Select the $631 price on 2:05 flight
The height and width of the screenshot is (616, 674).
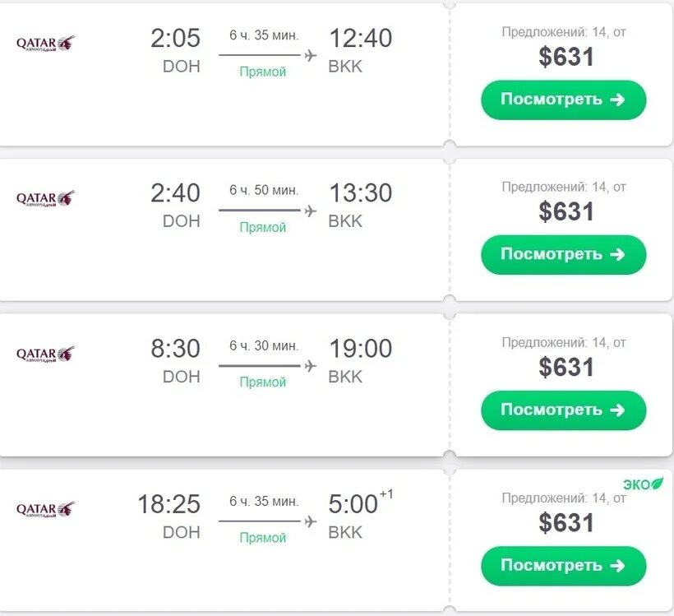click(x=566, y=57)
